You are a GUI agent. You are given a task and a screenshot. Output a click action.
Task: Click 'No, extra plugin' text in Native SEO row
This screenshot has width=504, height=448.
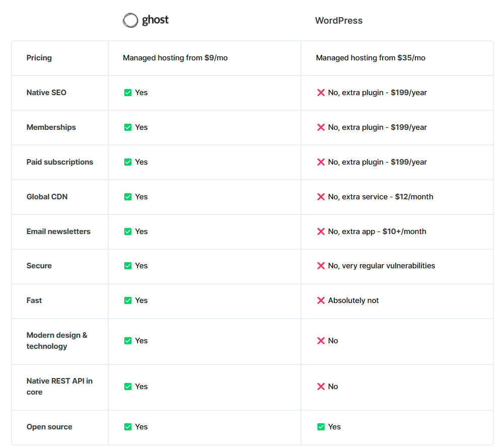(356, 93)
